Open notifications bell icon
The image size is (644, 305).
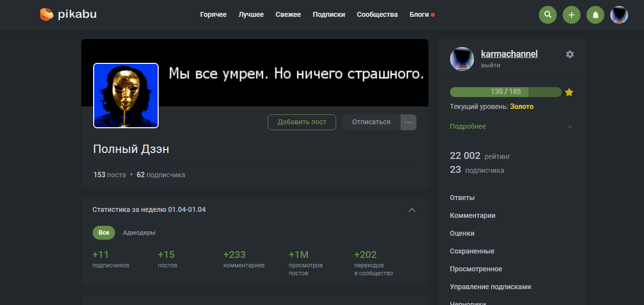tap(595, 15)
